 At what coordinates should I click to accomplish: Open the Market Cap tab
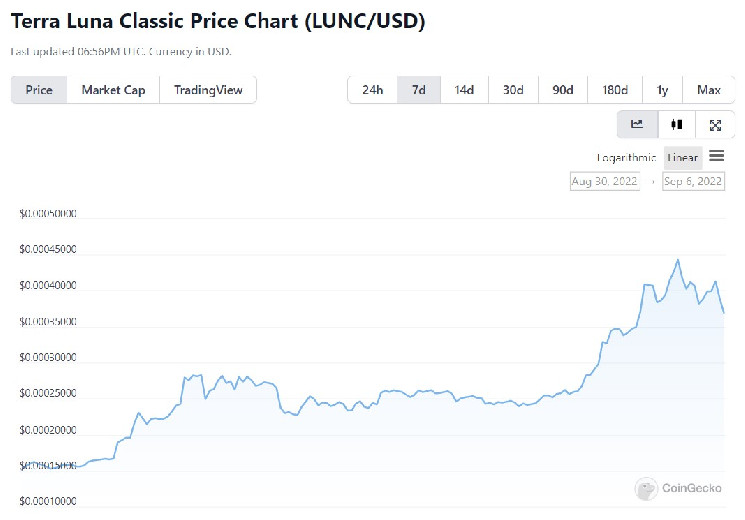[x=113, y=90]
